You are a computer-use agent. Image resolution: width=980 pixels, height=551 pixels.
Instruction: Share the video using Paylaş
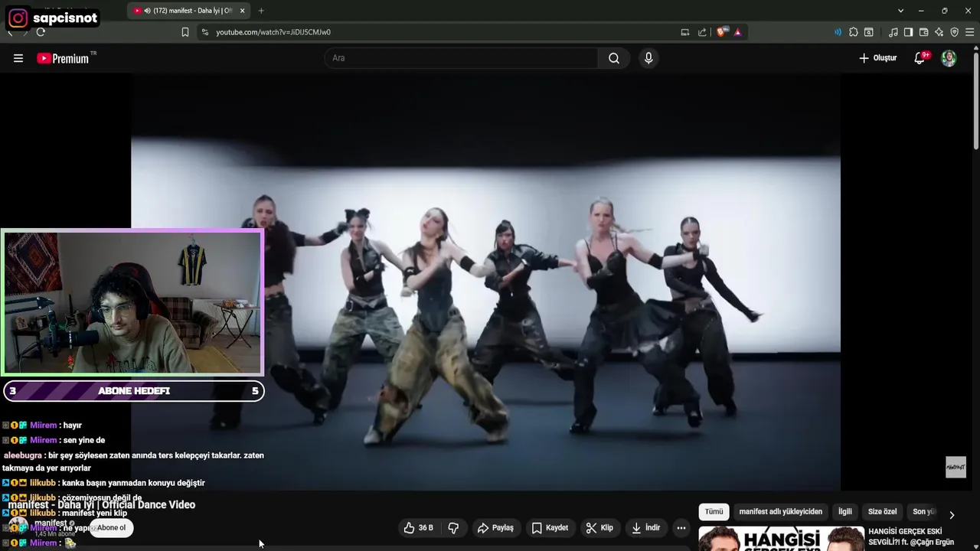pos(495,528)
